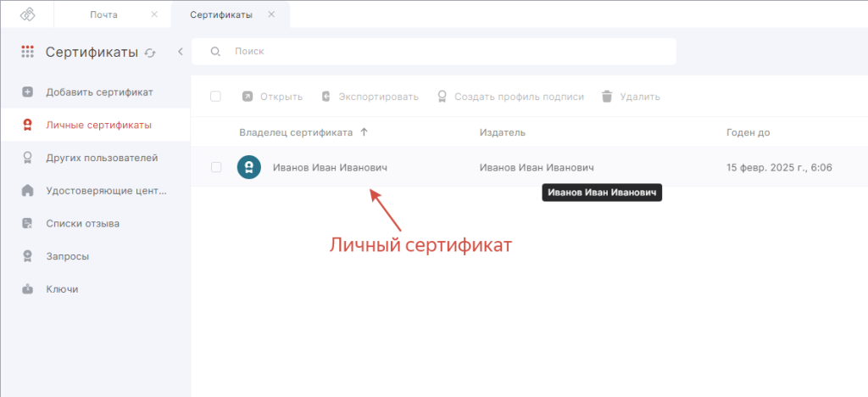
Task: Click expiry date 15 февр. 2025 г., 6:06
Action: 780,167
